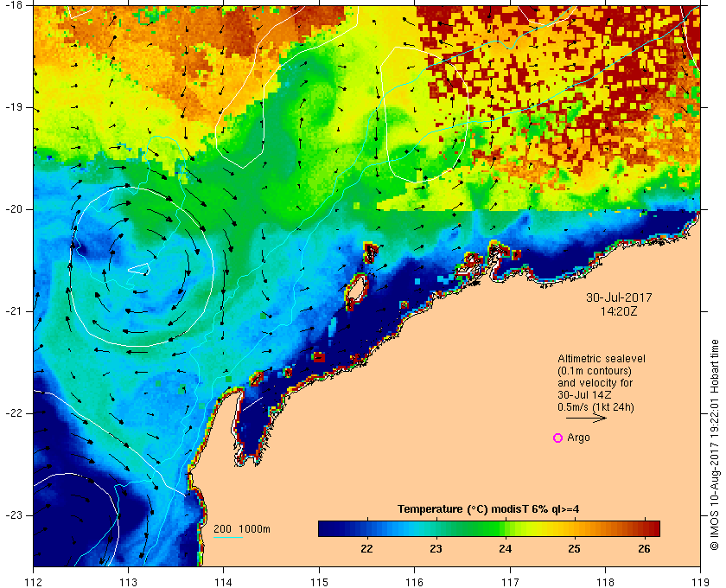Screen dimensions: 726x588
Task: Click the temperature color bar at 24
Action: [x=506, y=528]
